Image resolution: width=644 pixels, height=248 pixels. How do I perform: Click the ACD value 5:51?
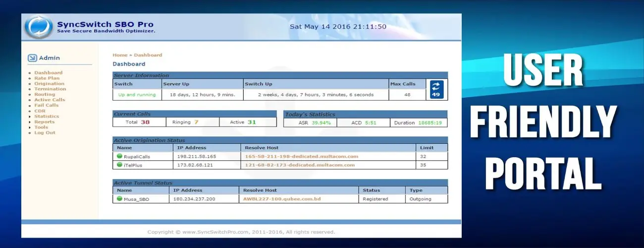pyautogui.click(x=372, y=123)
